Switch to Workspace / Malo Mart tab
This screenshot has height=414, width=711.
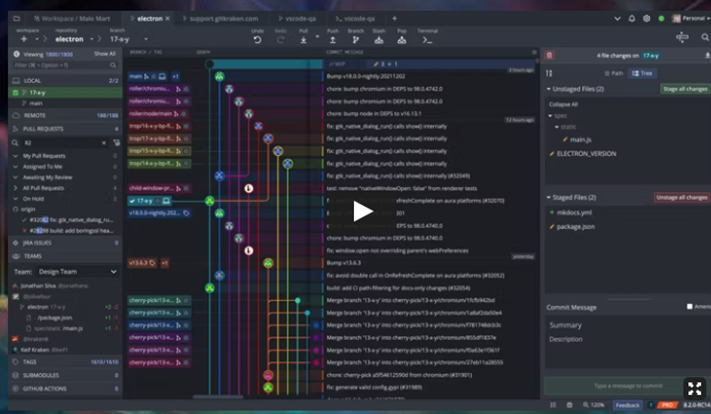pos(72,19)
